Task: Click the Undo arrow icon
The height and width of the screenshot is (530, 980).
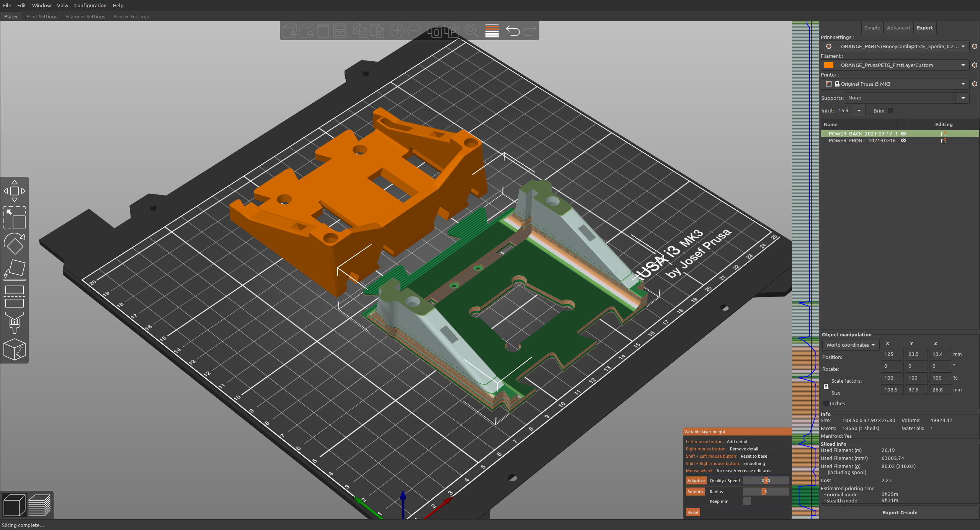Action: [x=513, y=31]
